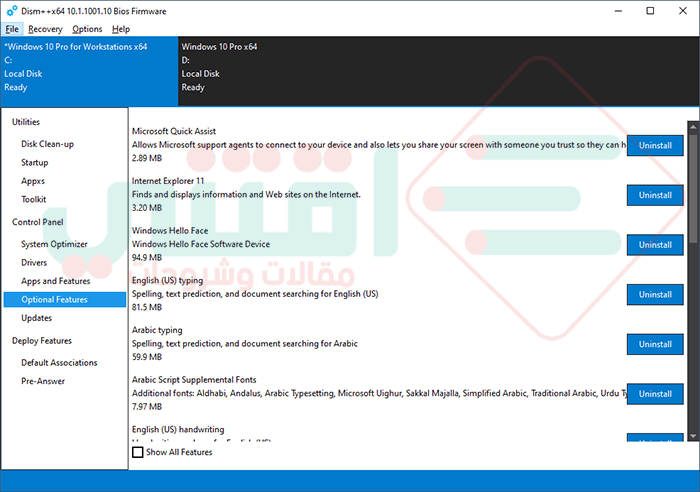The width and height of the screenshot is (700, 492).
Task: Click the Deploy Features section header
Action: click(42, 341)
